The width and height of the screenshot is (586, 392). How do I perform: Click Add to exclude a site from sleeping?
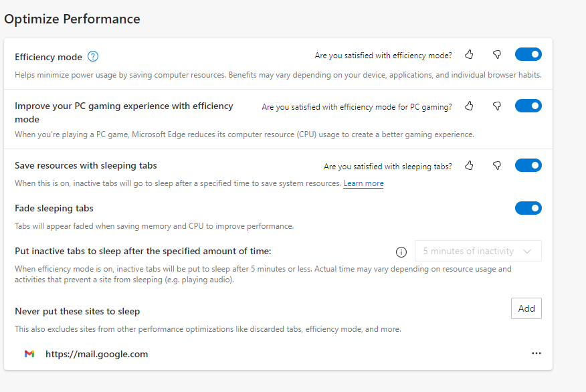[526, 308]
